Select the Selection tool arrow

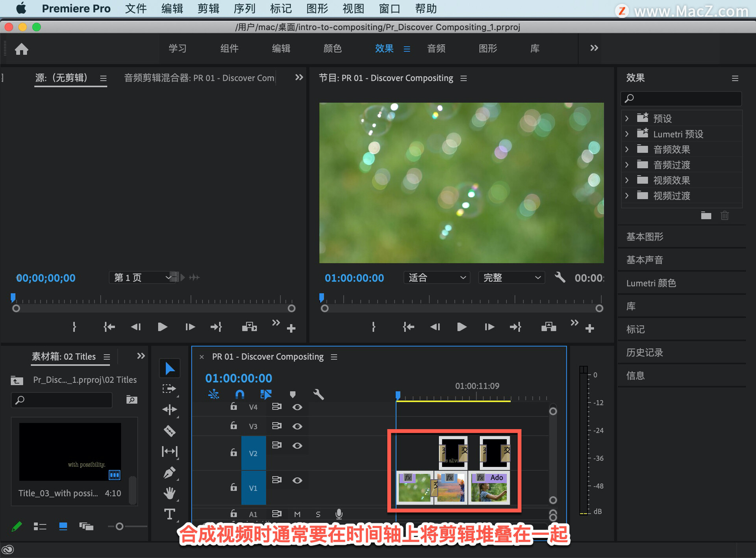[x=170, y=368]
